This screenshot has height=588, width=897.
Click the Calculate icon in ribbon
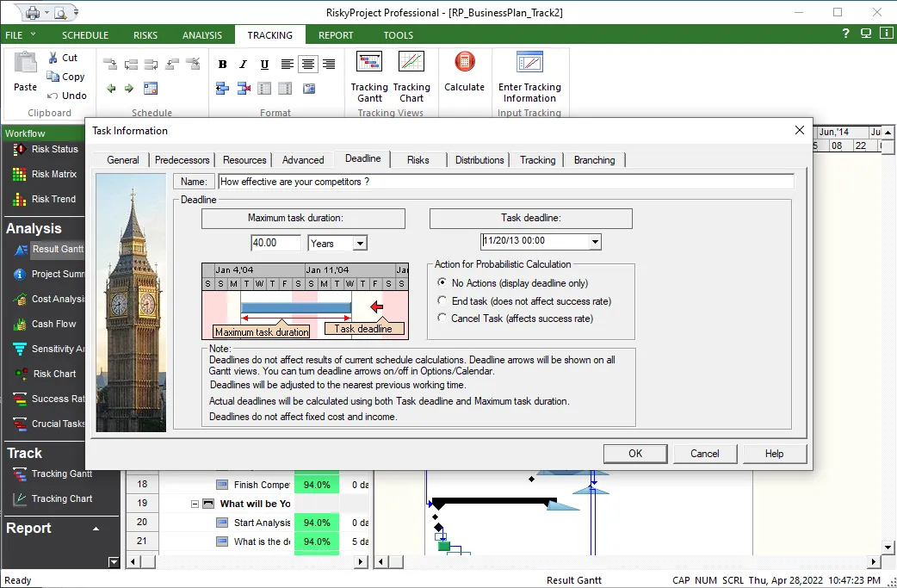coord(464,71)
